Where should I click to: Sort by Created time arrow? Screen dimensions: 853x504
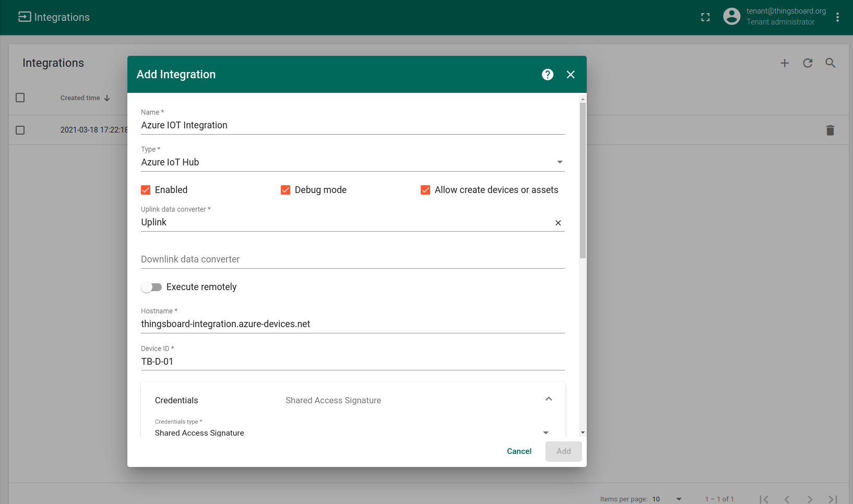(107, 98)
